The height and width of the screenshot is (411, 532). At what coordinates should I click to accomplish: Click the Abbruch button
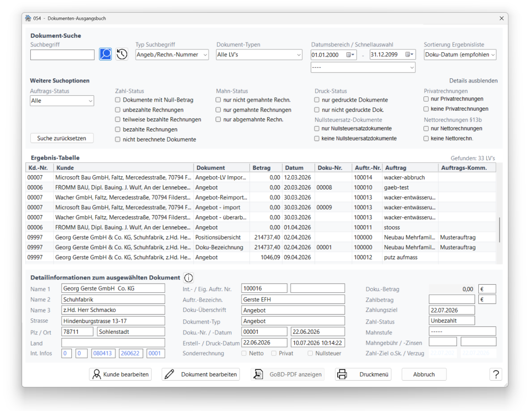tap(424, 374)
